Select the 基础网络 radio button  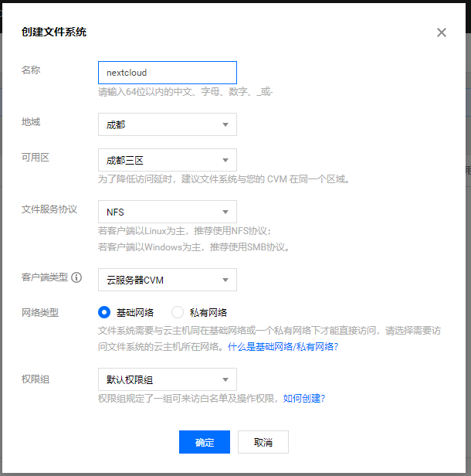[x=105, y=312]
